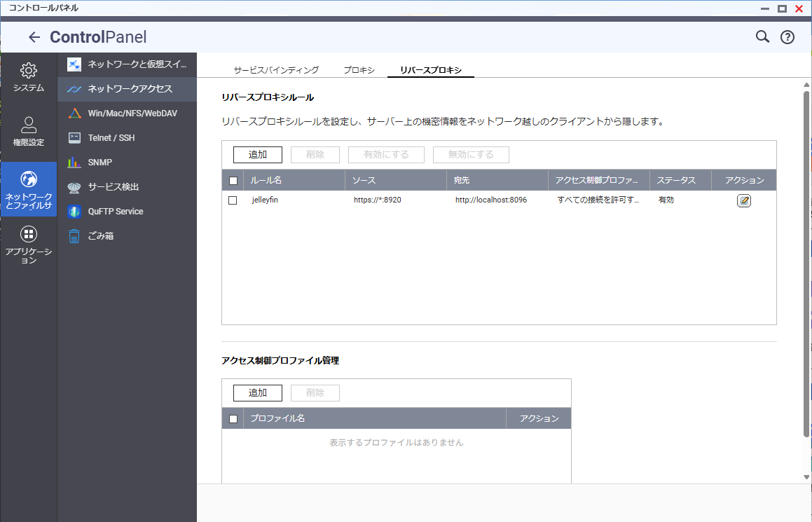Select the システム gear icon

pyautogui.click(x=29, y=71)
